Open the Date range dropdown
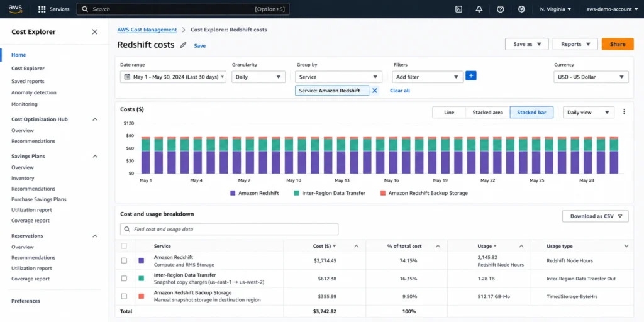 coord(173,77)
